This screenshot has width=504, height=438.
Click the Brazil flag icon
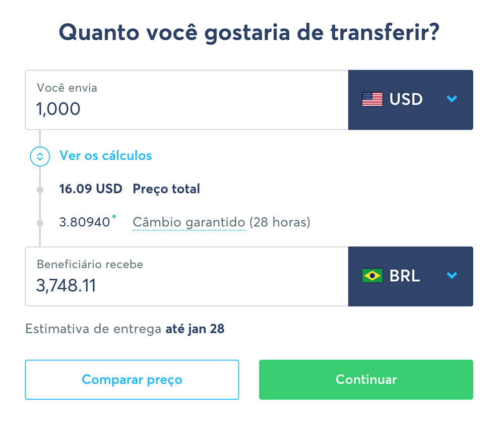(x=372, y=276)
